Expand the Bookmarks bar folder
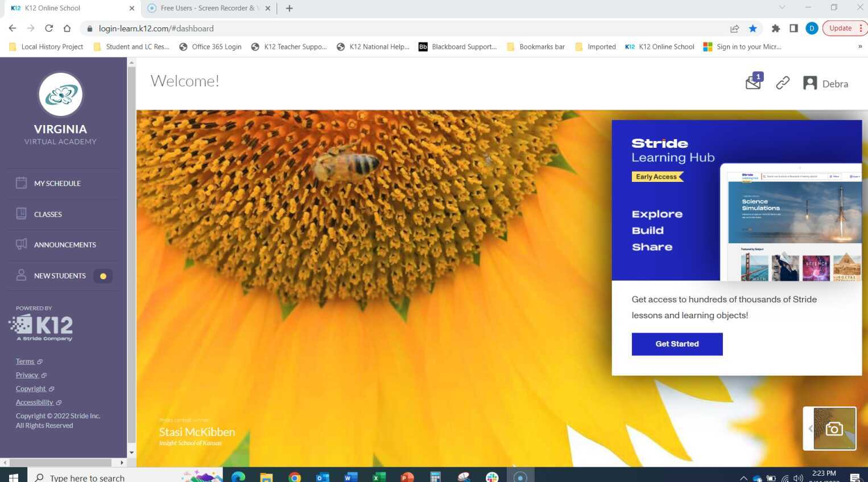868x482 pixels. [535, 47]
